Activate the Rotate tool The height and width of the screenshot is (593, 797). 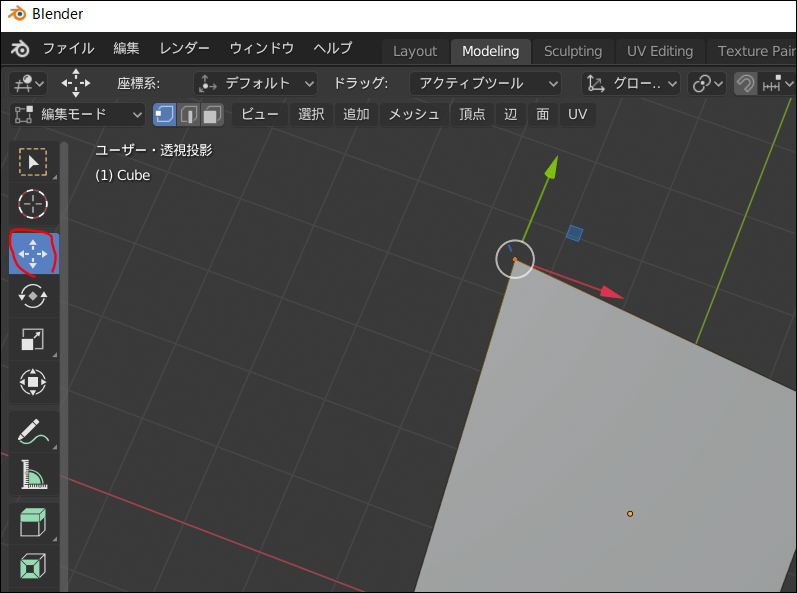(34, 296)
